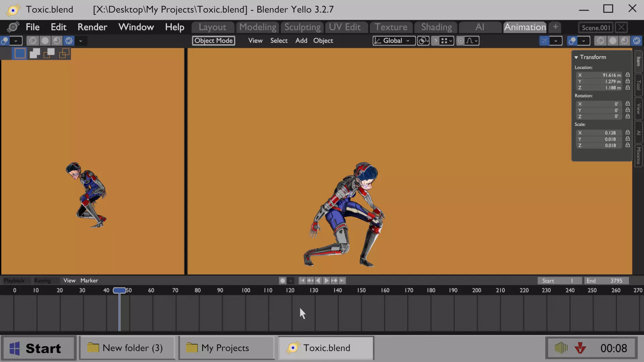Select solid shading in the left viewport header
The image size is (644, 362).
click(x=45, y=41)
